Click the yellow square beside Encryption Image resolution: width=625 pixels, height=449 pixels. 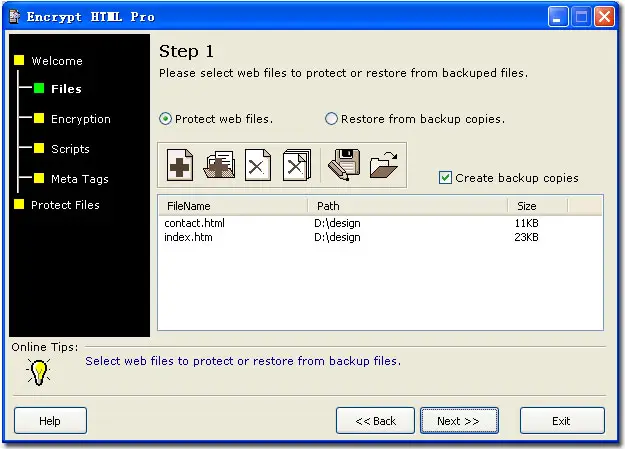(x=39, y=118)
